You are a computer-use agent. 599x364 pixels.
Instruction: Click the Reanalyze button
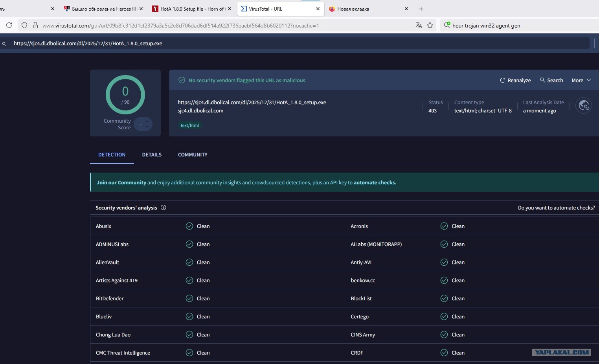click(515, 80)
